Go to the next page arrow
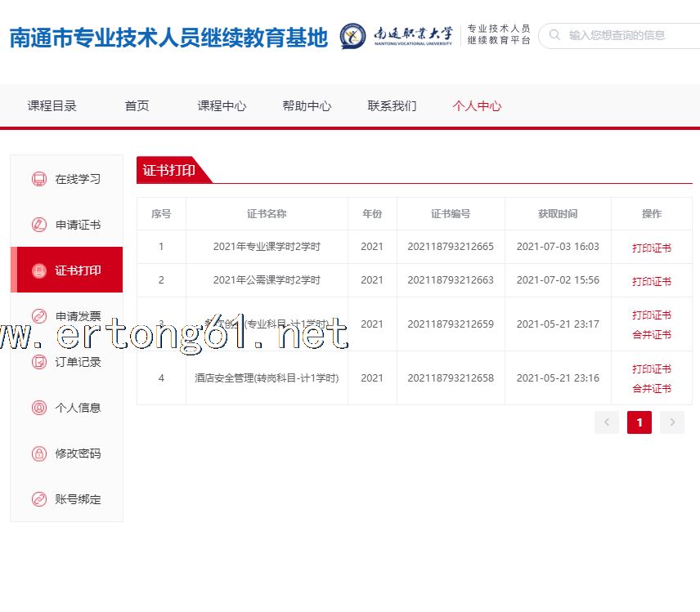This screenshot has width=700, height=612. coord(672,422)
